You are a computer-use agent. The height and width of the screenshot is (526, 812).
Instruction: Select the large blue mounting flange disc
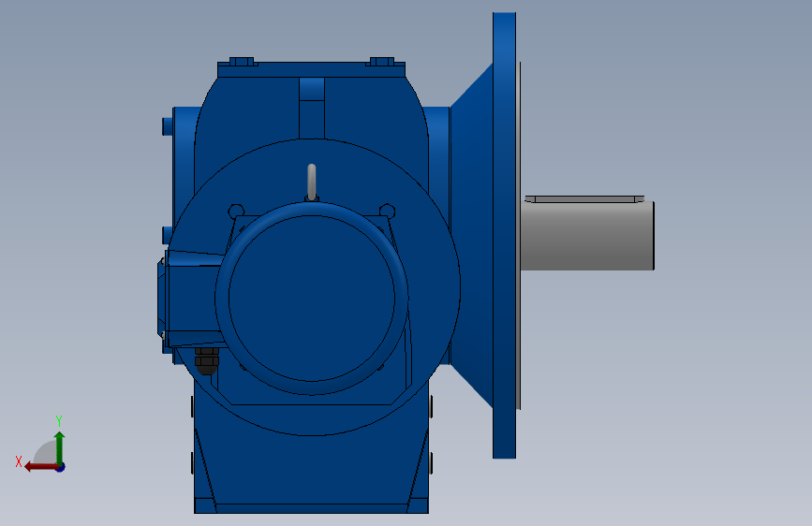504,236
